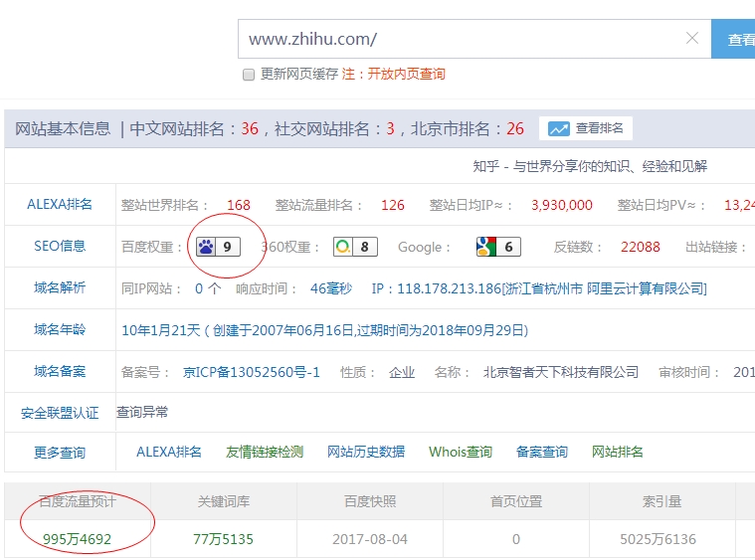The image size is (755, 560).
Task: Open the IP 118.178.213.186 address link
Action: coord(539,288)
